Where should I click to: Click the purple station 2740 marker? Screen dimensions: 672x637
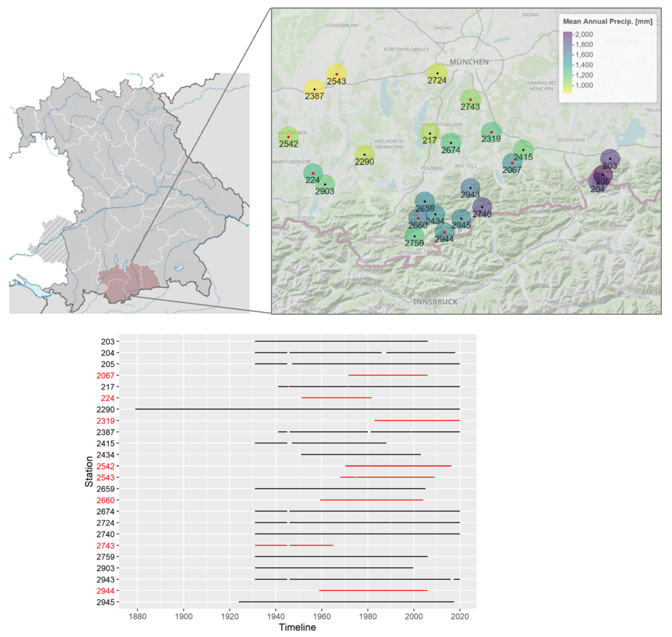(482, 207)
